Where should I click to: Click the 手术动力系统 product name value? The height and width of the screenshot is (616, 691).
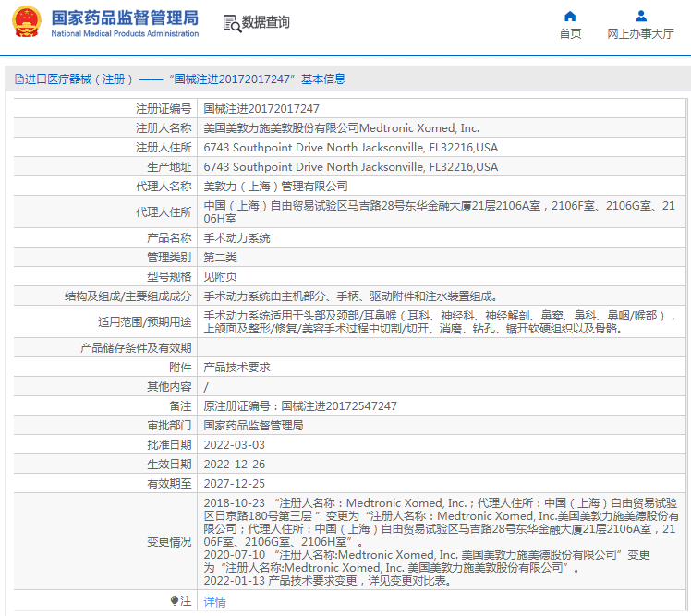click(x=236, y=238)
